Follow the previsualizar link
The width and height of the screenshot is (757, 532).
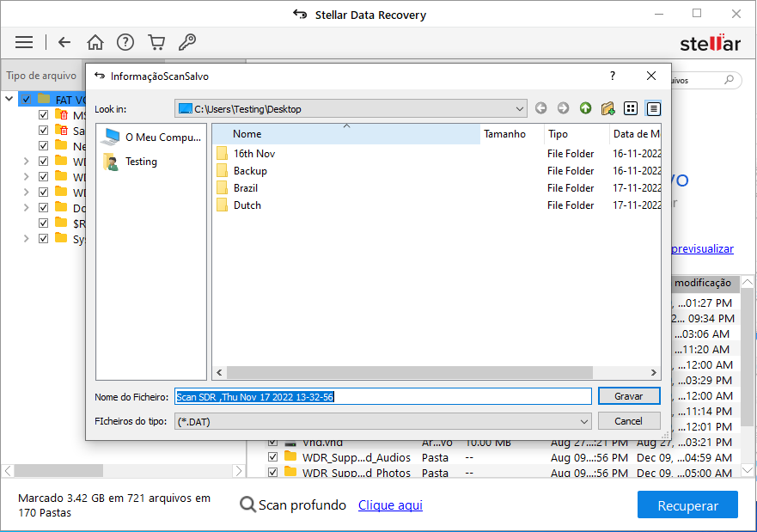point(703,249)
